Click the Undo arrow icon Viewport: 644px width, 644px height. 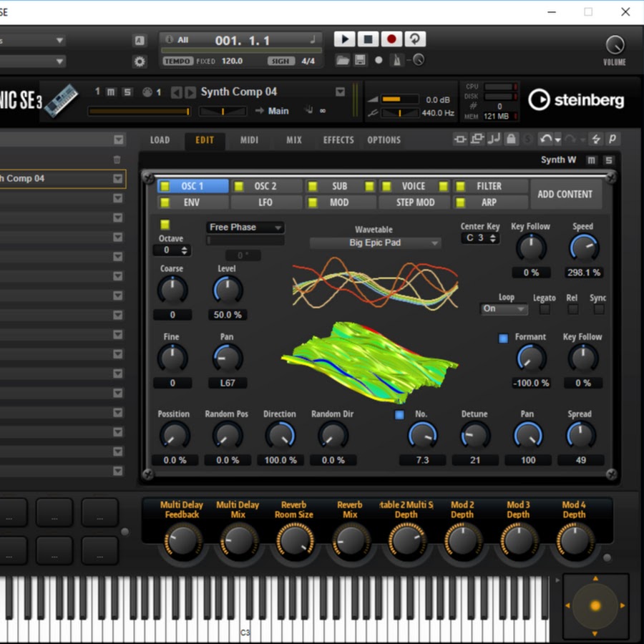[x=545, y=140]
